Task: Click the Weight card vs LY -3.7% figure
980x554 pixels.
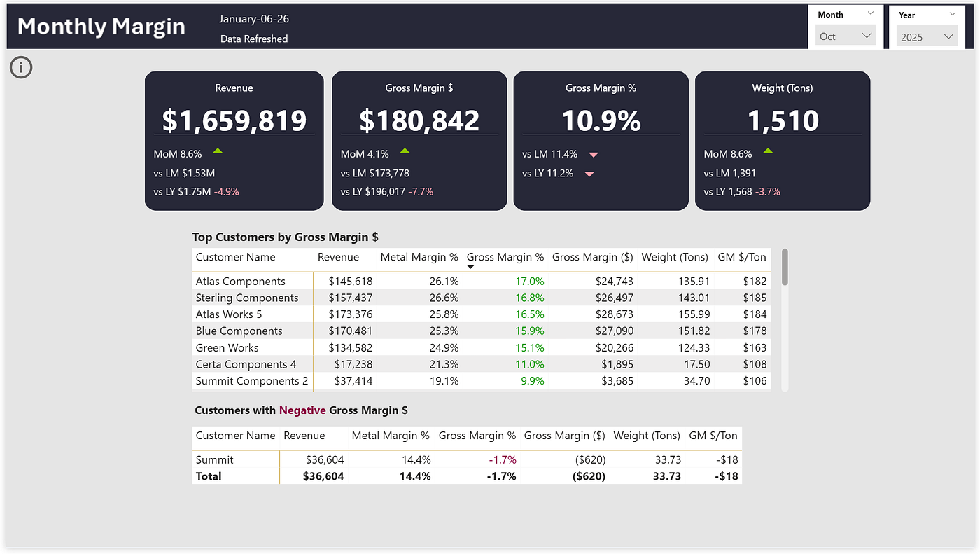Action: pos(767,191)
